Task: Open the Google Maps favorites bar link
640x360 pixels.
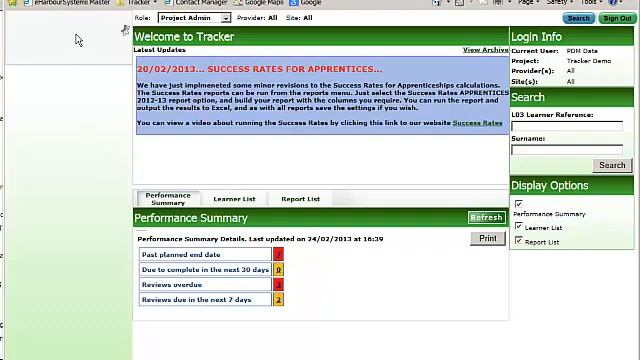Action: click(259, 2)
